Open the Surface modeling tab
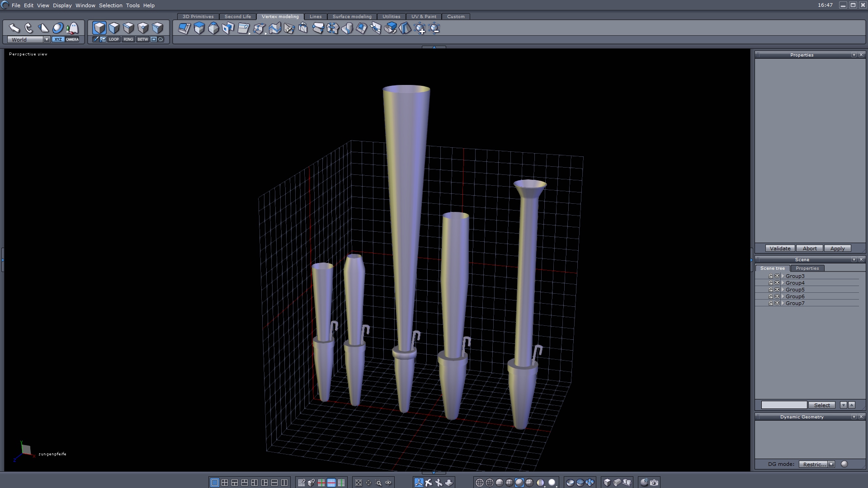 tap(352, 16)
